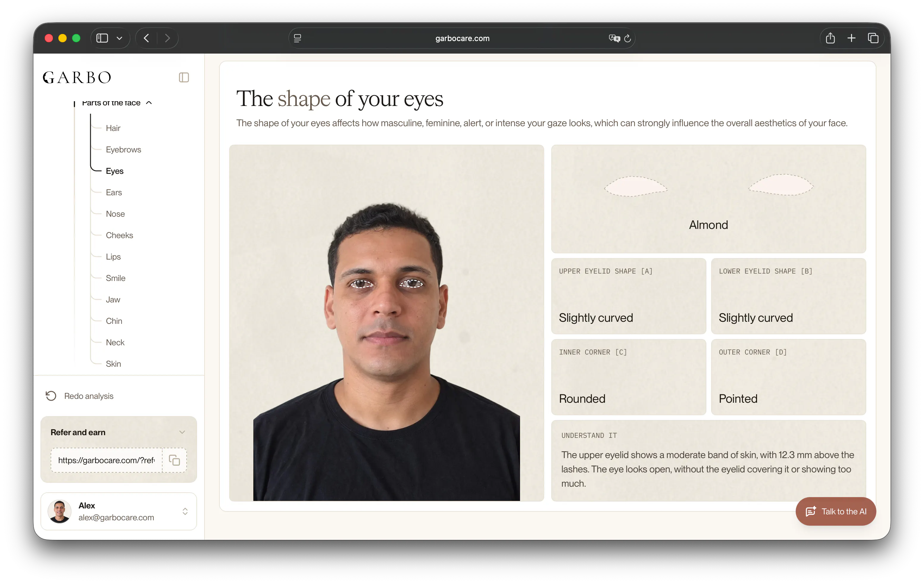Toggle the Safari sidebar button
Viewport: 924px width, 584px height.
(x=102, y=38)
